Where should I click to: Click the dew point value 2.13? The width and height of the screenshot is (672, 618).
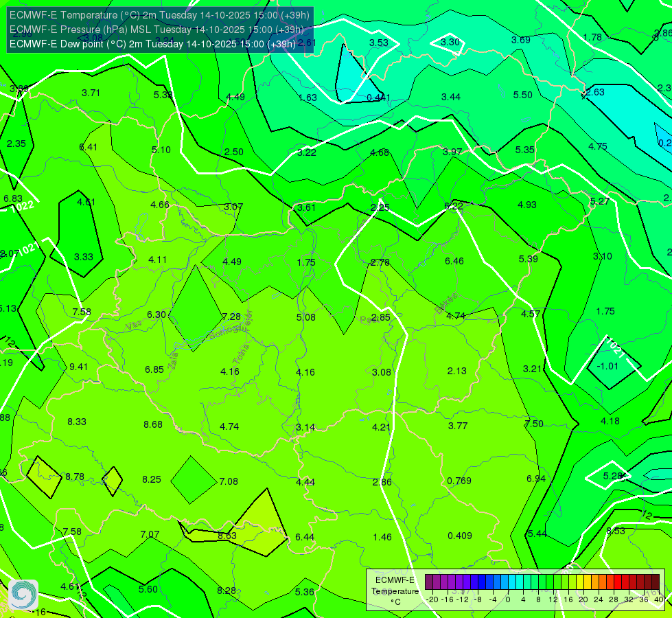pos(457,371)
